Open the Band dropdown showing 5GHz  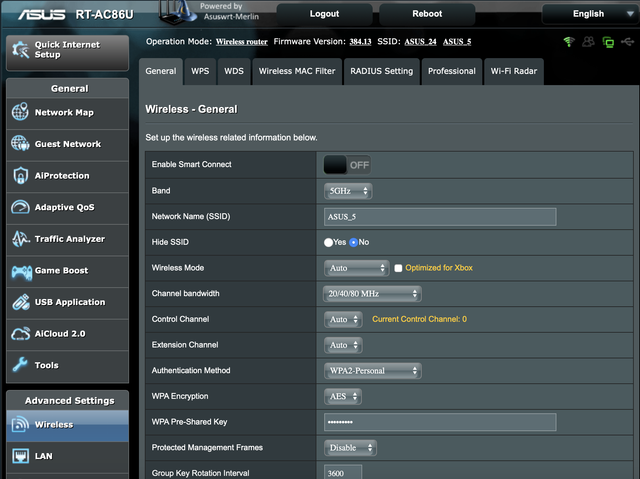348,191
